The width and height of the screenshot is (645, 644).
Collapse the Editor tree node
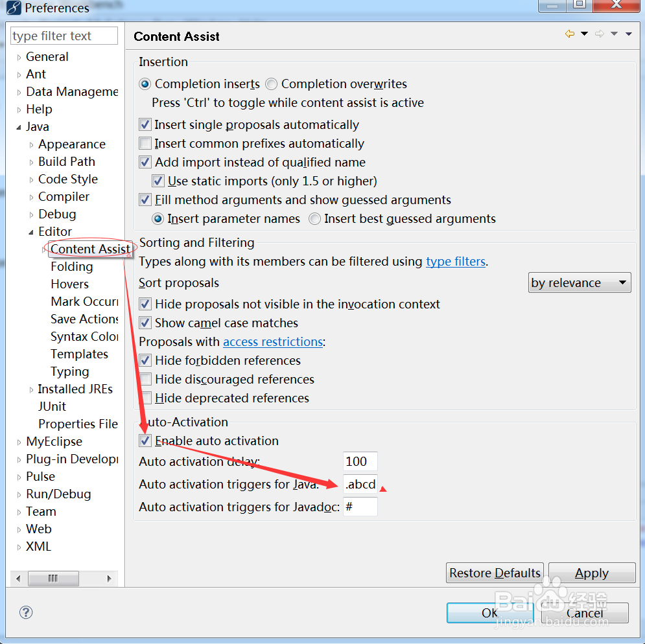click(x=31, y=232)
